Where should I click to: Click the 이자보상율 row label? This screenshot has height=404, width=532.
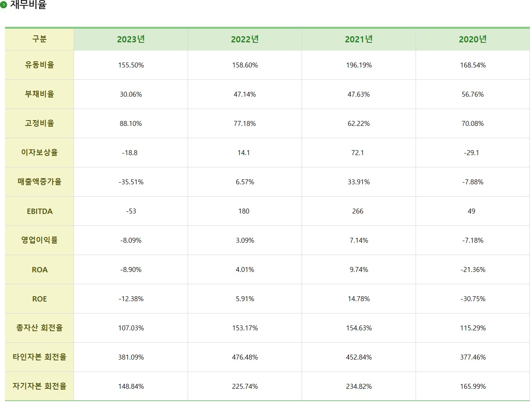pos(39,153)
